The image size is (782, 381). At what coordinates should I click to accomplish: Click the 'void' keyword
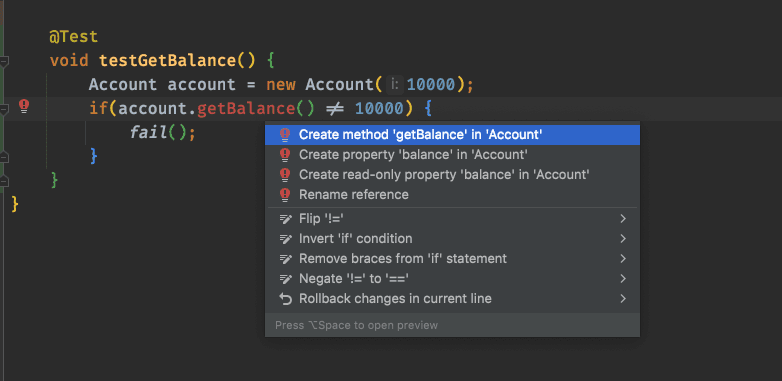click(69, 61)
